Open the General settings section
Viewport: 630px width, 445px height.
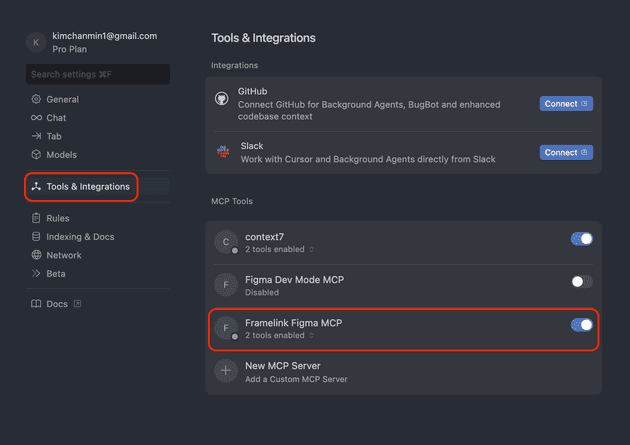(x=98, y=99)
